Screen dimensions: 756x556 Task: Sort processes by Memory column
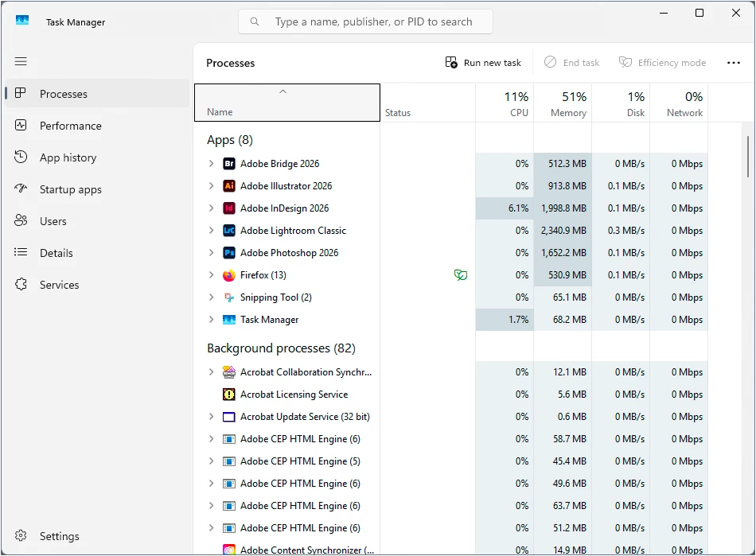pos(563,103)
